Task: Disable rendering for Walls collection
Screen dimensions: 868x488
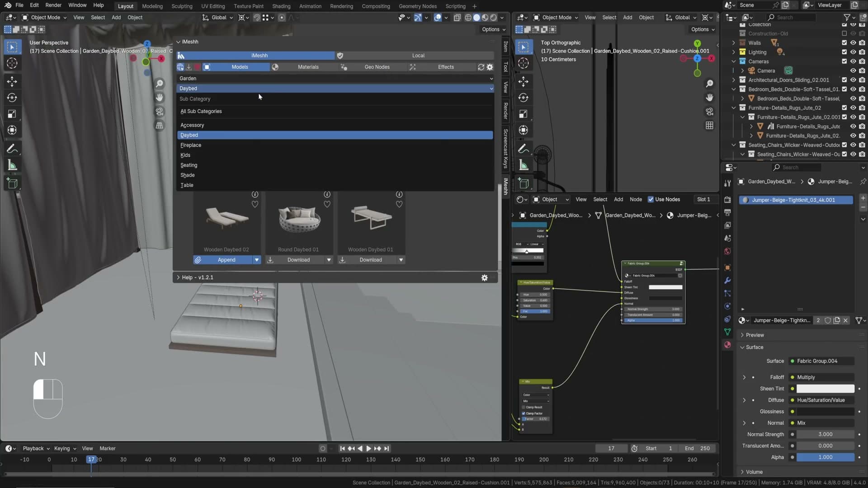Action: 862,43
